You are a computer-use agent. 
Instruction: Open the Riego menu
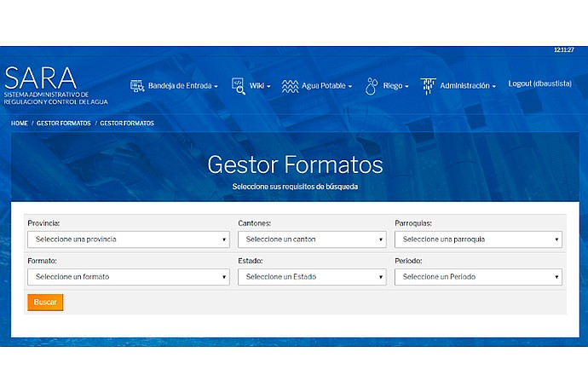click(395, 86)
